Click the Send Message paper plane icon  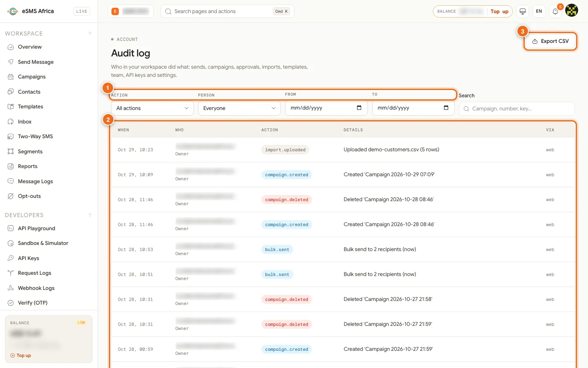coord(11,62)
